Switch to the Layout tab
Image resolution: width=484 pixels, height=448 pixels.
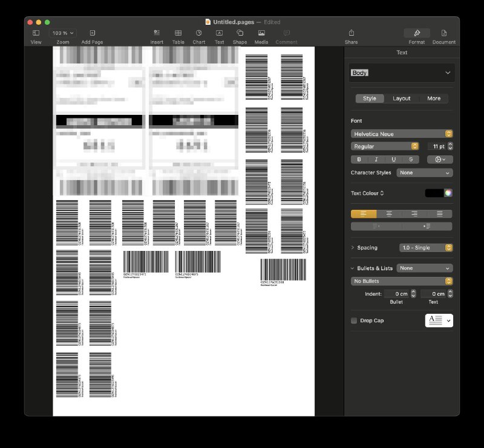(x=401, y=99)
